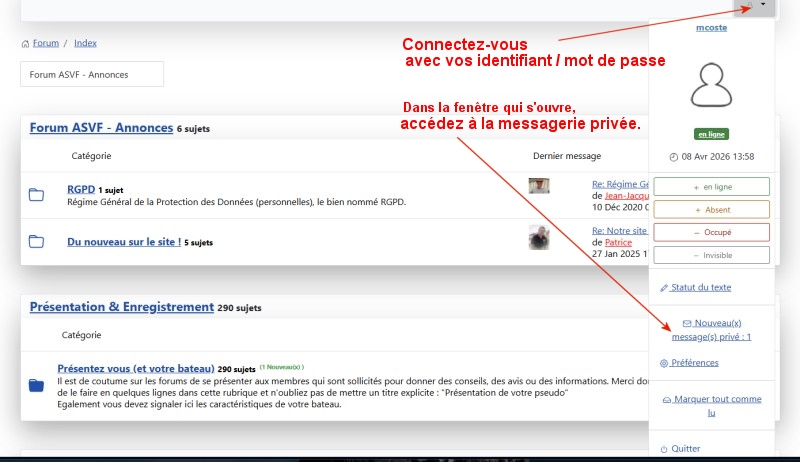Click the 'mcoste' username link
This screenshot has width=800, height=462.
coord(711,28)
